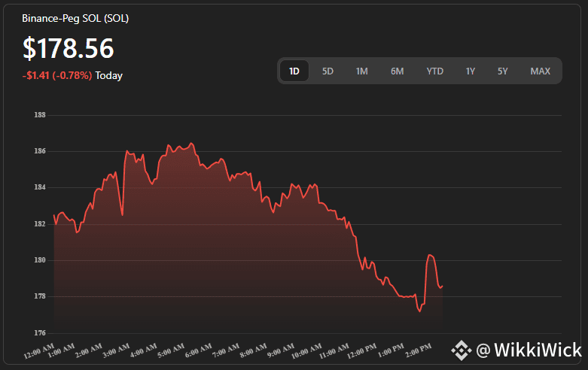Click the 1:00 AM x-axis label

pos(61,350)
